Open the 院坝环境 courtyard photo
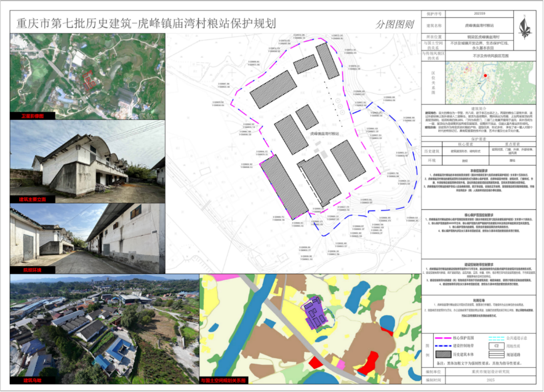 [87, 239]
